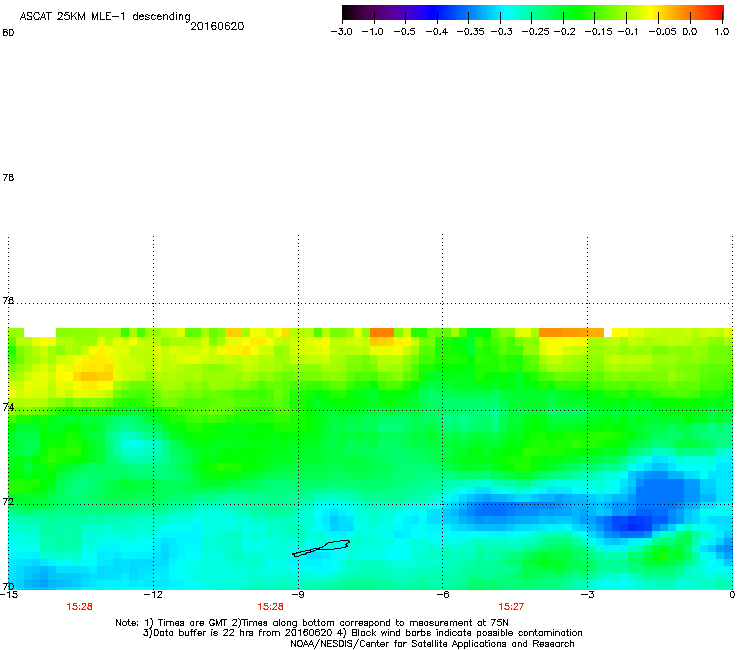Click the "-0.15" color scale label
Viewport: 740px width, 650px height.
tap(598, 32)
